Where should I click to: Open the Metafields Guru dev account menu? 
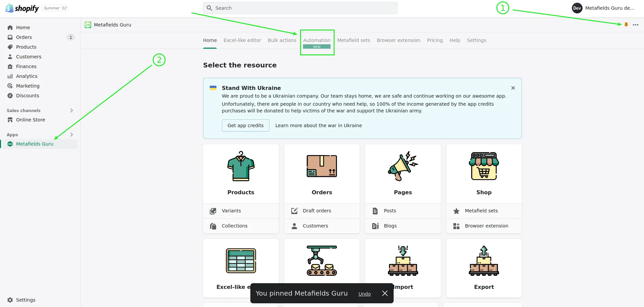click(x=603, y=8)
